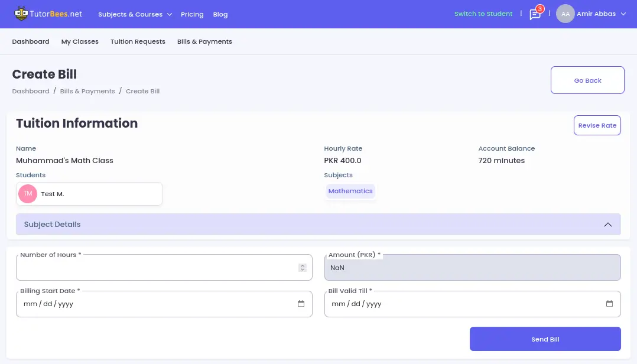This screenshot has height=364, width=637.
Task: Click the Mathematics subject tag
Action: click(x=350, y=191)
